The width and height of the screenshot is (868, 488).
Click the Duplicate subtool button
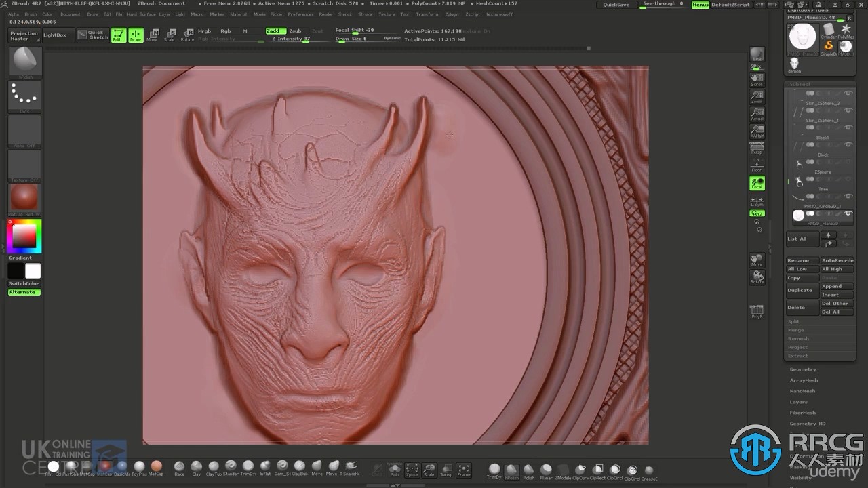click(x=802, y=290)
